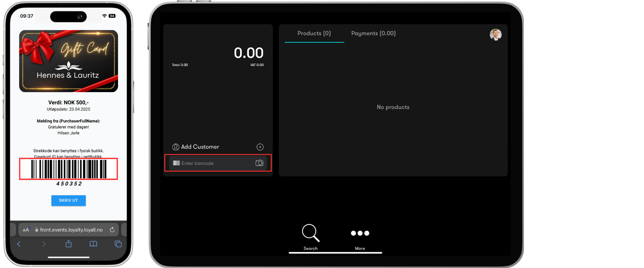Click the 'Total 0.00' label

tap(180, 65)
